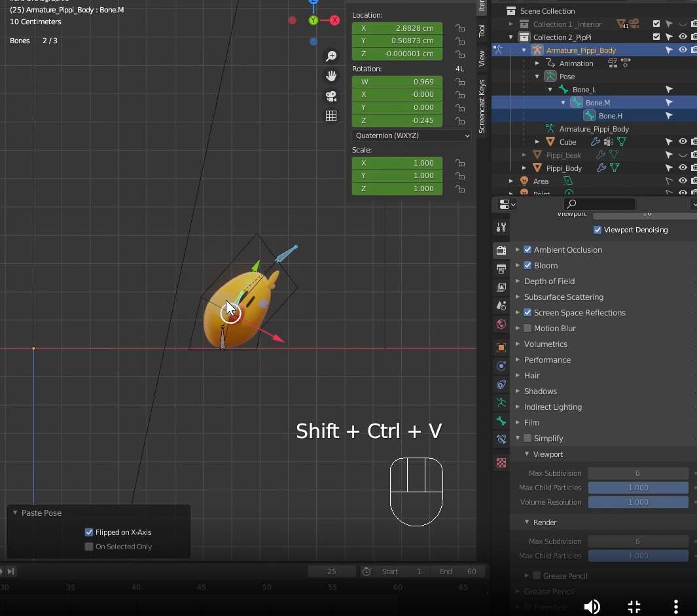
Task: Click the pan view hand icon
Action: tap(331, 76)
